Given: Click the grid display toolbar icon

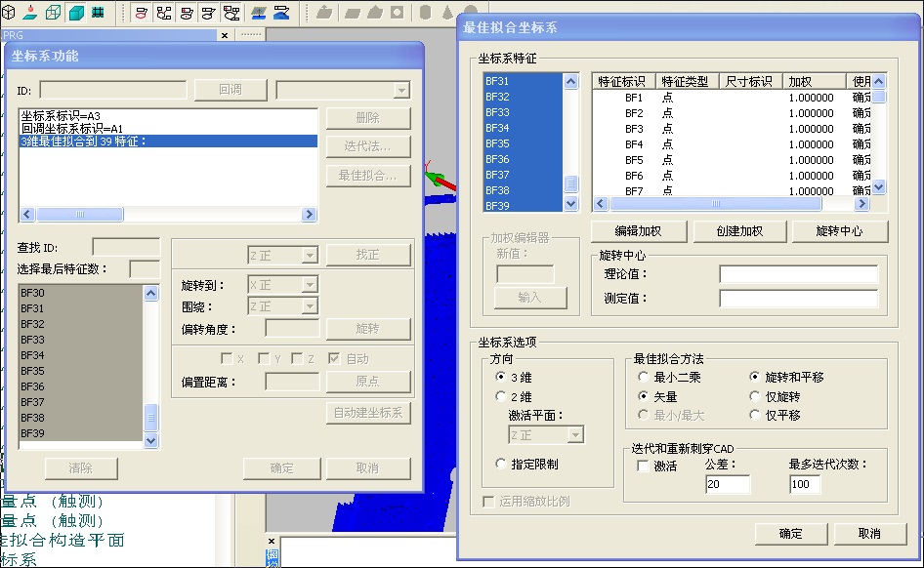Looking at the screenshot, I should point(96,13).
